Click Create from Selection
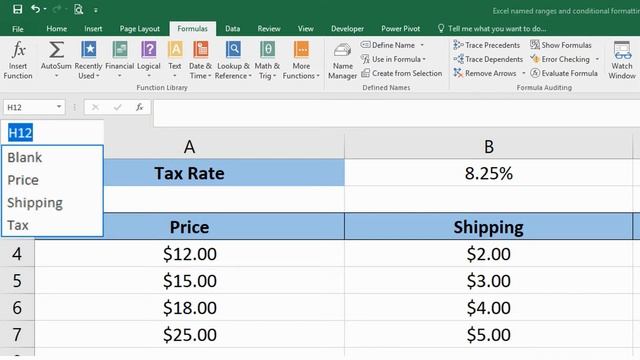 (x=402, y=73)
